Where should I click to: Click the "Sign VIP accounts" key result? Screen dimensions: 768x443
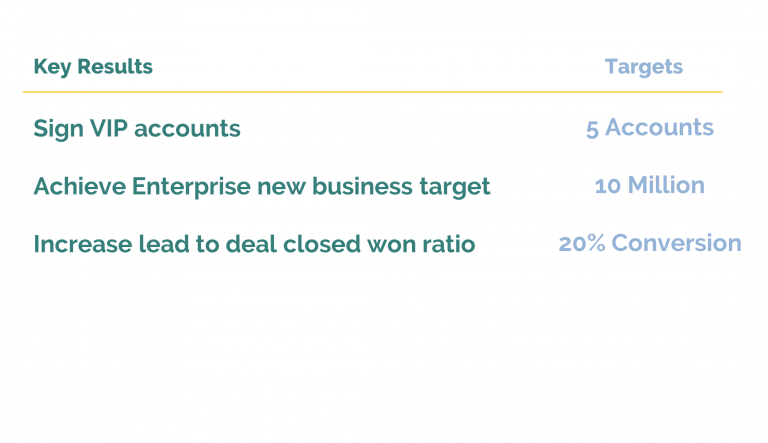[137, 128]
